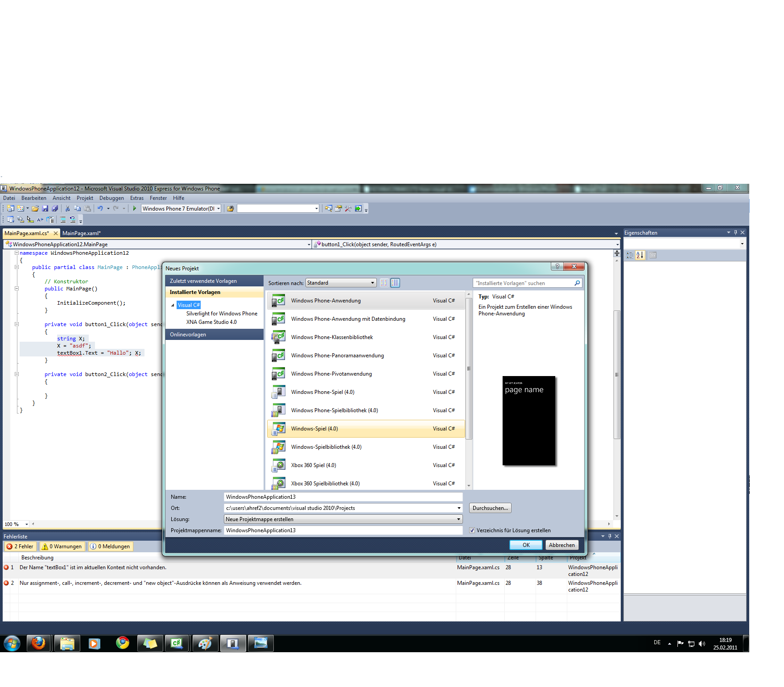Click OK in Neues Projekt dialog
The width and height of the screenshot is (784, 687).
click(526, 545)
